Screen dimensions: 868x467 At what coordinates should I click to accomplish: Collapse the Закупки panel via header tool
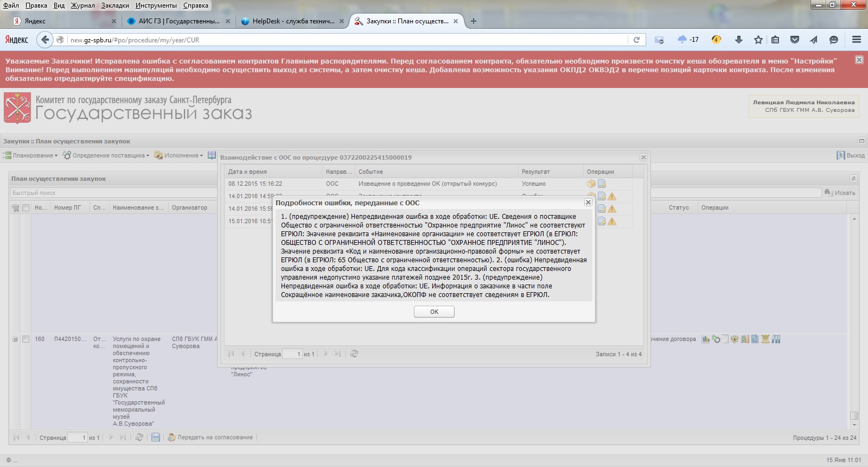(861, 141)
